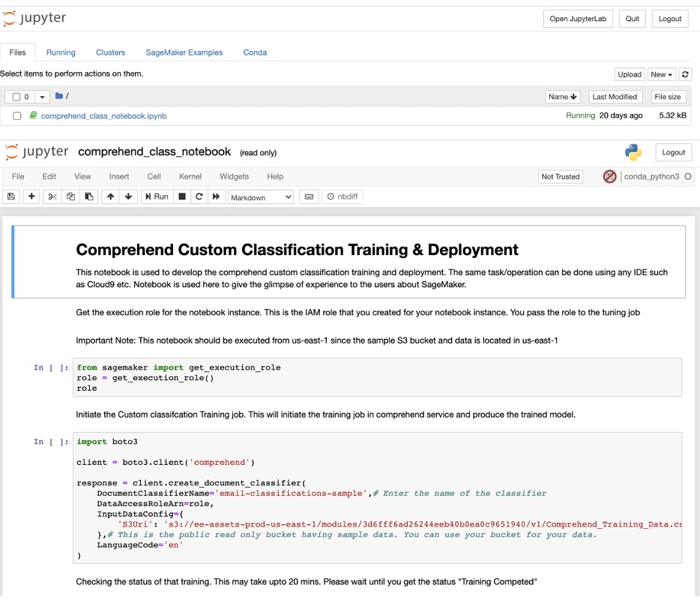700x603 pixels.
Task: Click the 5.32 kB file size
Action: [x=673, y=115]
